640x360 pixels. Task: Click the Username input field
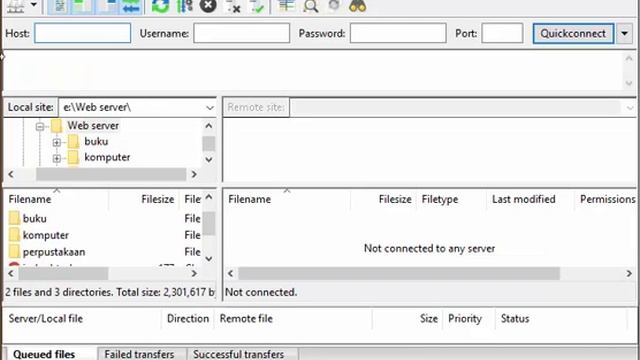(242, 33)
